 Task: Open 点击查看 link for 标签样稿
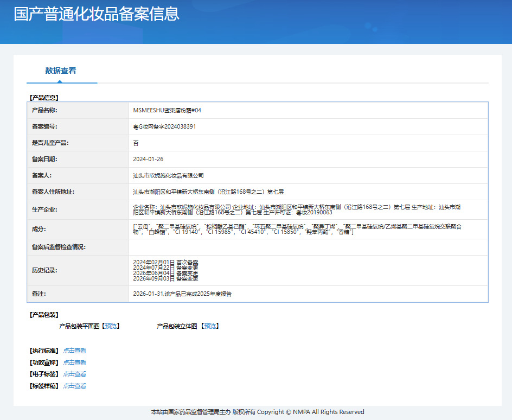[x=75, y=386]
